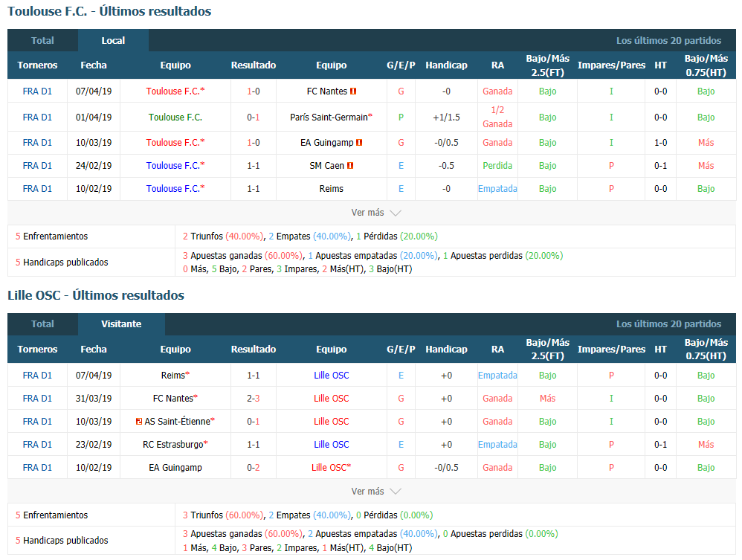This screenshot has height=560, width=742.
Task: Click the 1-0 halftime score in EA Guingamp row
Action: pyautogui.click(x=661, y=143)
